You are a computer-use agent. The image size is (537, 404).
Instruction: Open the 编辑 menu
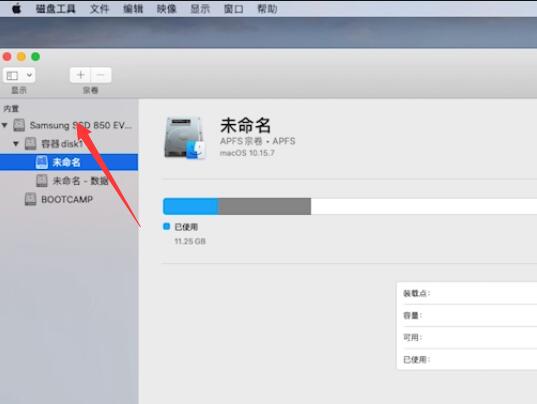pyautogui.click(x=133, y=9)
